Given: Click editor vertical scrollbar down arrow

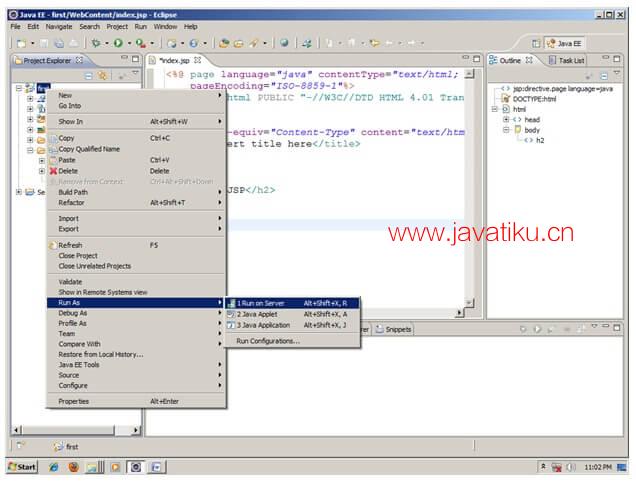Looking at the screenshot, I should [469, 303].
